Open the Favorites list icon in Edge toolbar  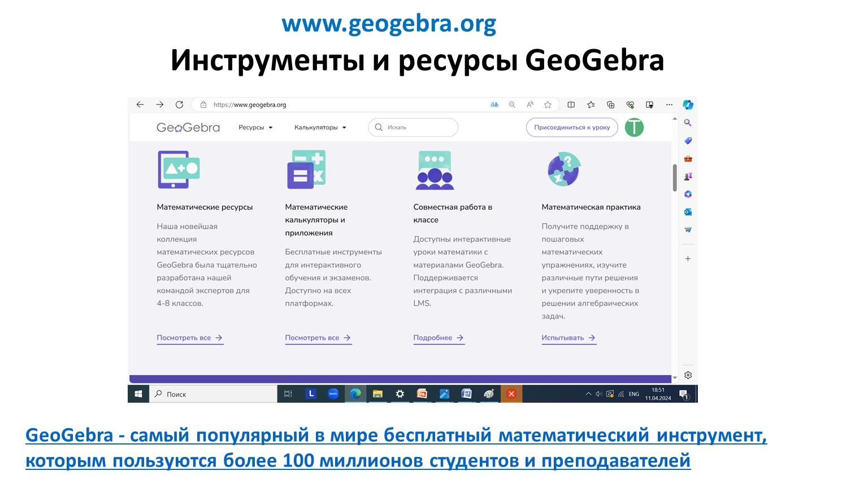(x=591, y=104)
